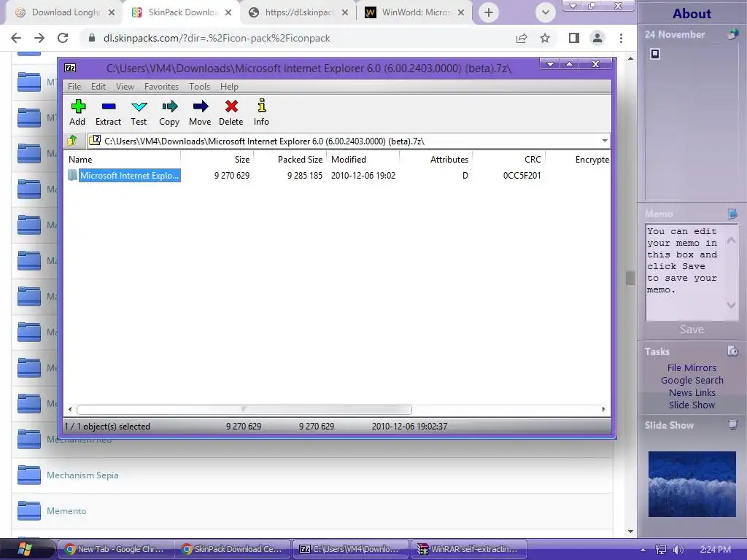Click the Copy toolbar icon in 7-Zip

169,112
